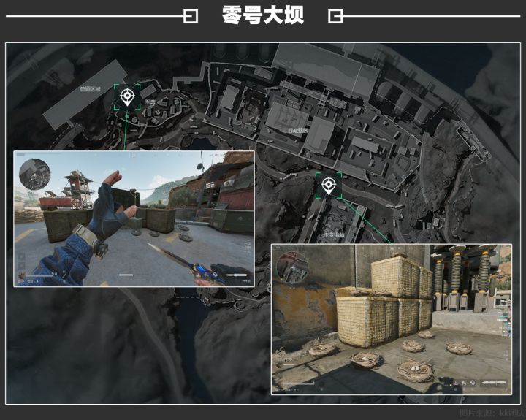
Task: Select the 零号大坝 title text
Action: [x=263, y=15]
